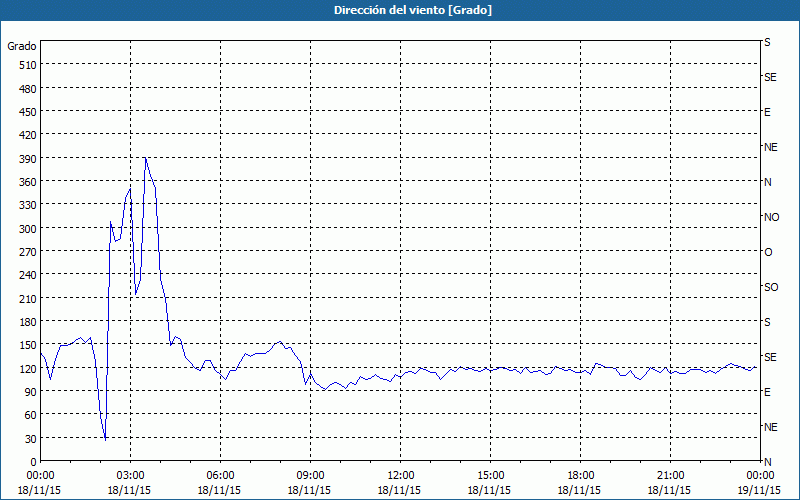Click the 90 y-axis tick label
Viewport: 800px width, 500px height.
[30, 392]
